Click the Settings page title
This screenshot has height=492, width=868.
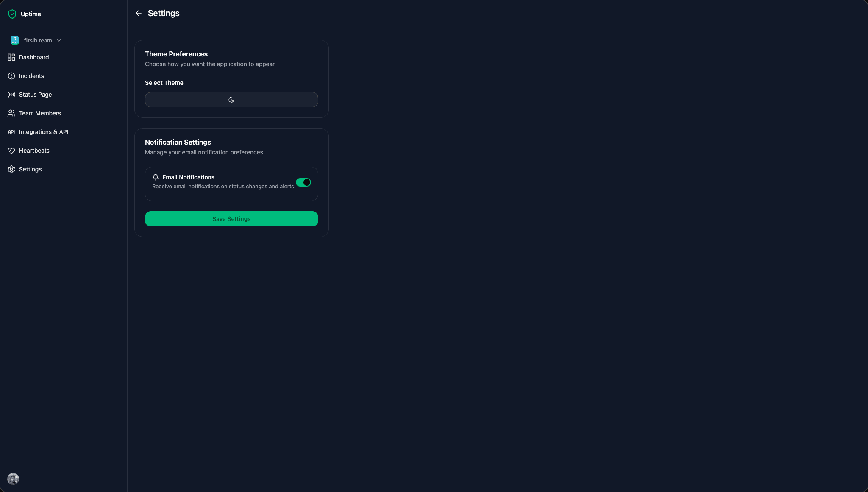(164, 13)
